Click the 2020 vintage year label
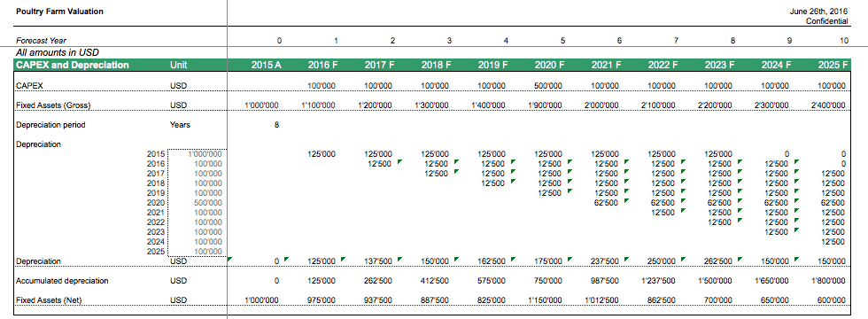 pos(156,203)
